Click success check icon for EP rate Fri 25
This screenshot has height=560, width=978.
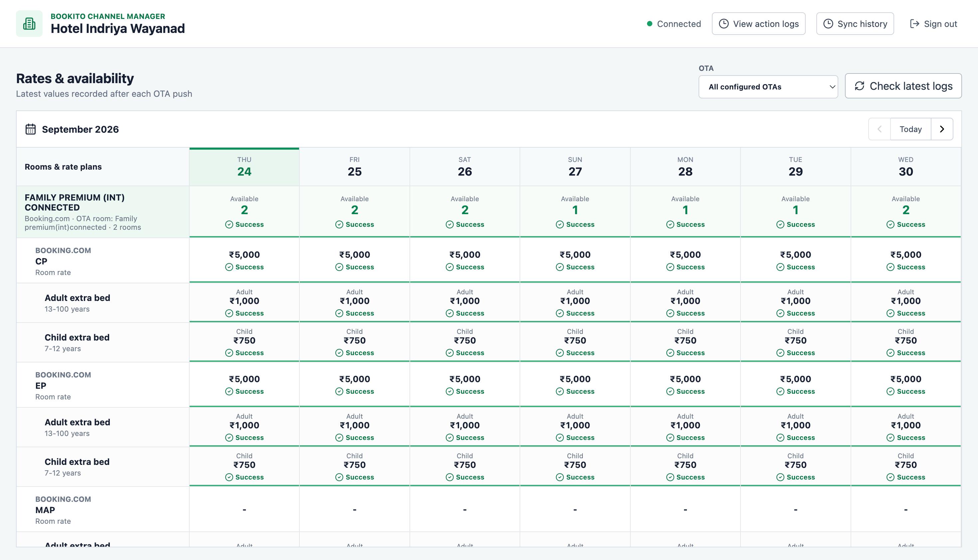(x=339, y=391)
